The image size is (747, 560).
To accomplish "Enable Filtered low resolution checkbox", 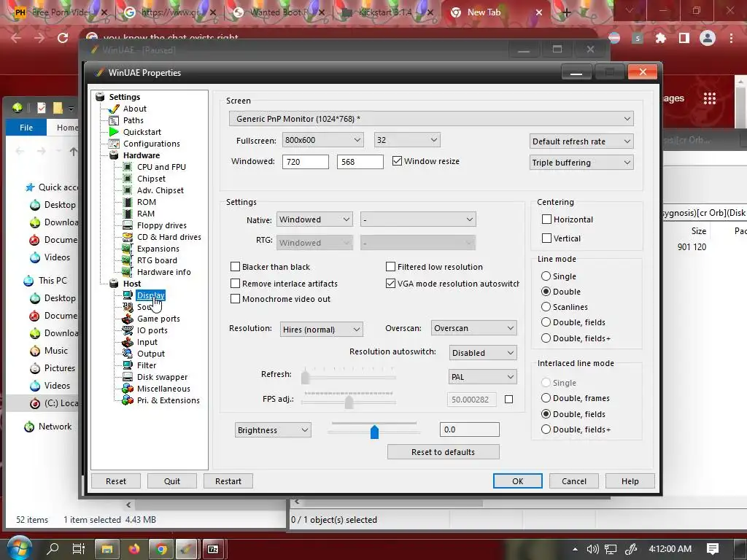I will 391,267.
